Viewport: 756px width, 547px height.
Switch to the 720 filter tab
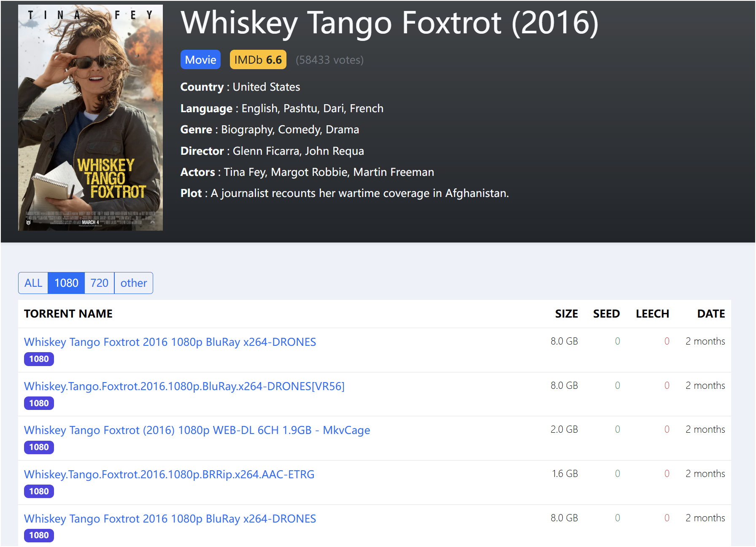[100, 283]
